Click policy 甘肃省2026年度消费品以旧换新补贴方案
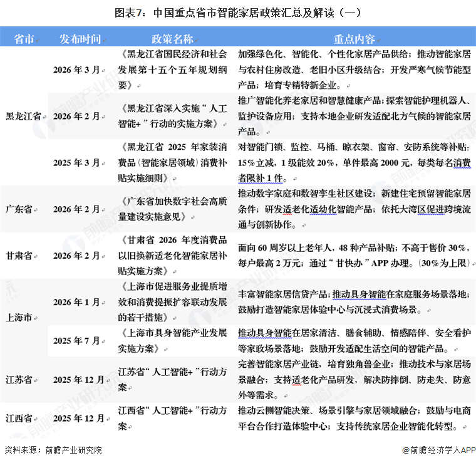 (172, 256)
